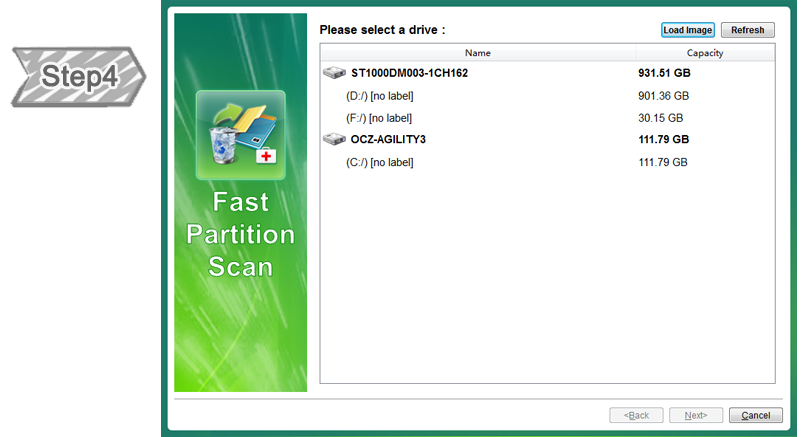Click the OCZ-AGILITY3 drive icon

(x=334, y=140)
